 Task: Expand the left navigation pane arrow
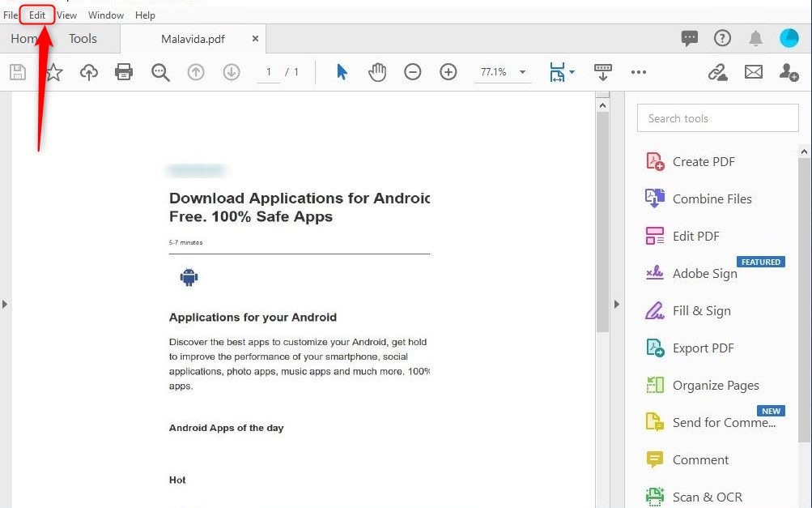click(5, 305)
